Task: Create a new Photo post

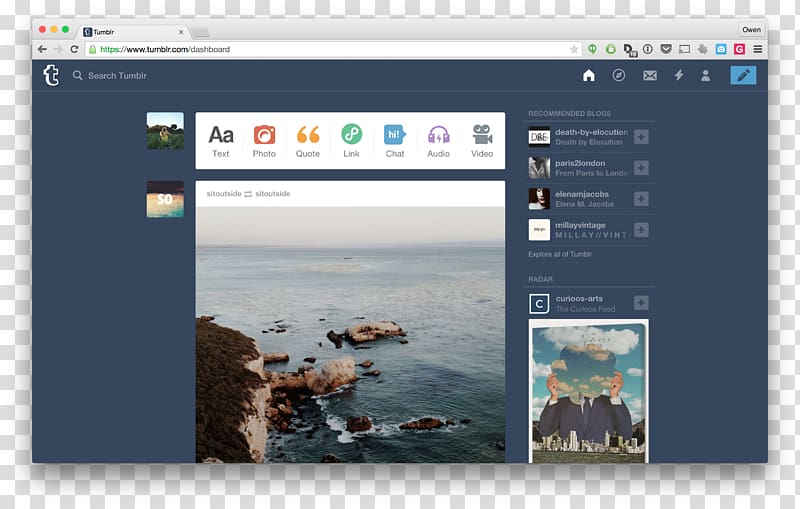Action: 264,141
